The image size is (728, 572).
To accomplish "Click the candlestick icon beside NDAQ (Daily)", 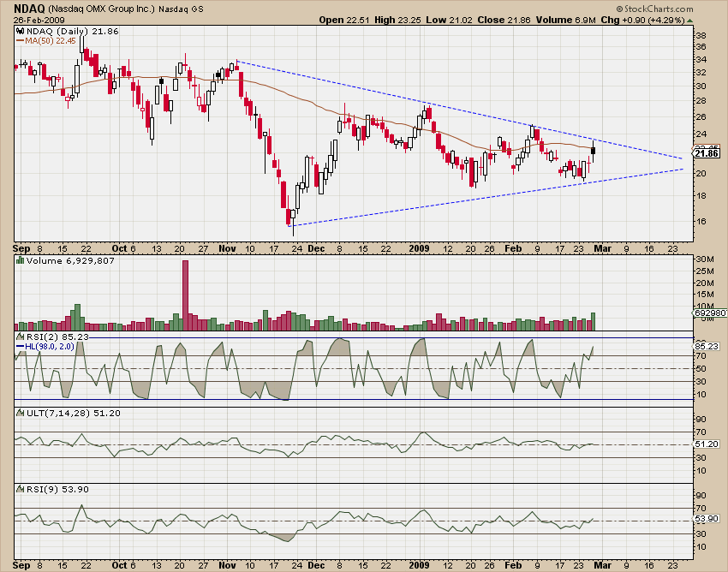I will [x=21, y=32].
